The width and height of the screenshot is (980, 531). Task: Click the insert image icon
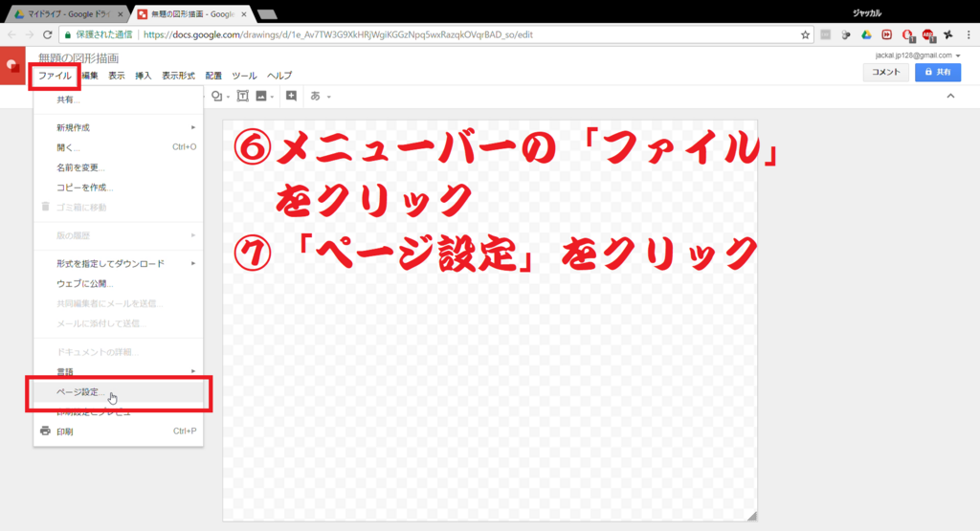(x=261, y=97)
